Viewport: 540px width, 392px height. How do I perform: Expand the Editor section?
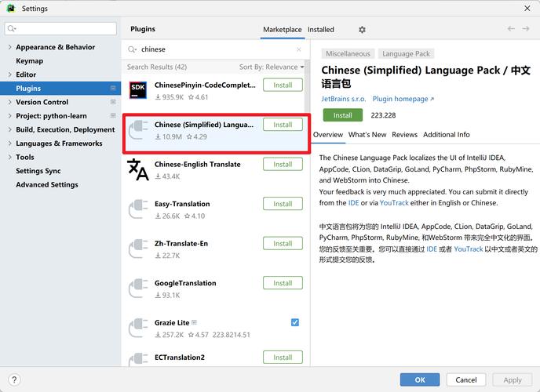9,74
